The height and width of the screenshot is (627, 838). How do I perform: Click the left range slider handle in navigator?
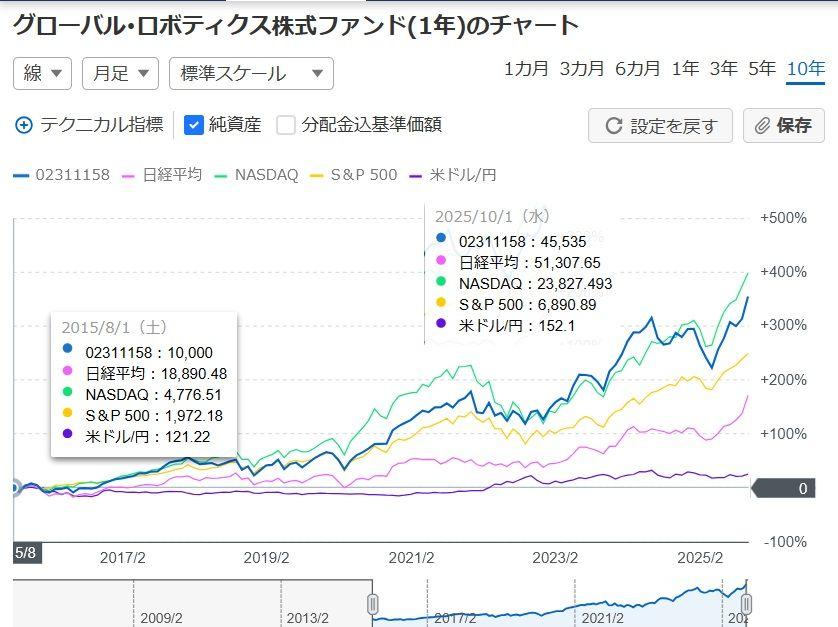click(372, 604)
